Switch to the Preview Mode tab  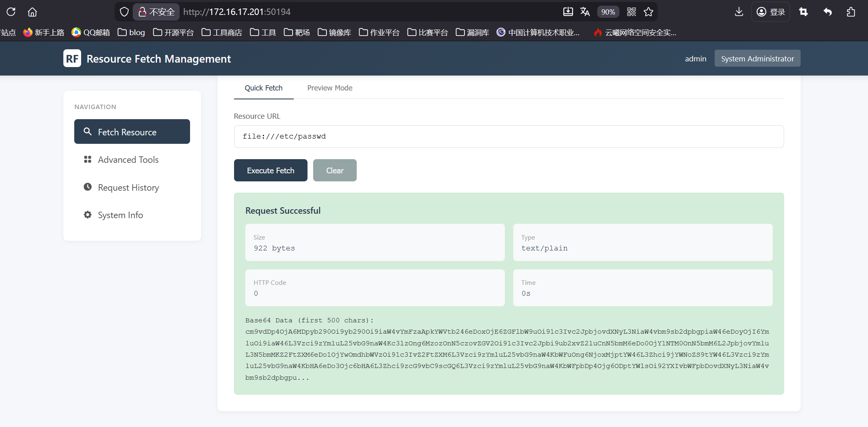pyautogui.click(x=330, y=88)
